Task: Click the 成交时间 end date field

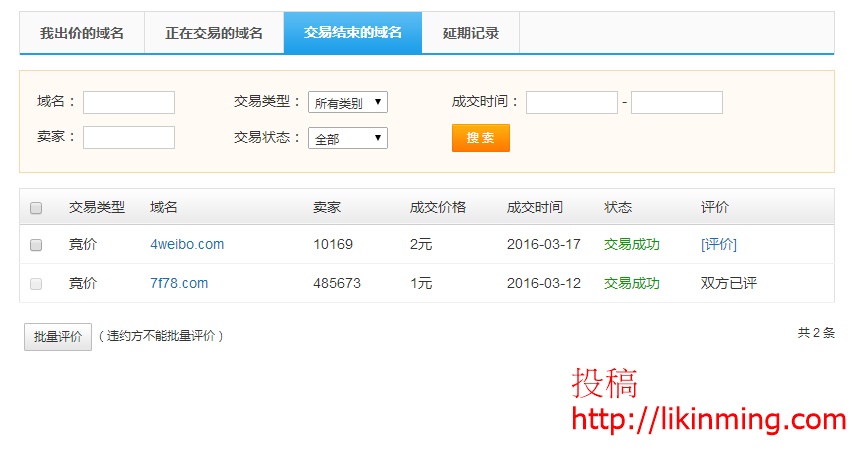Action: click(677, 102)
